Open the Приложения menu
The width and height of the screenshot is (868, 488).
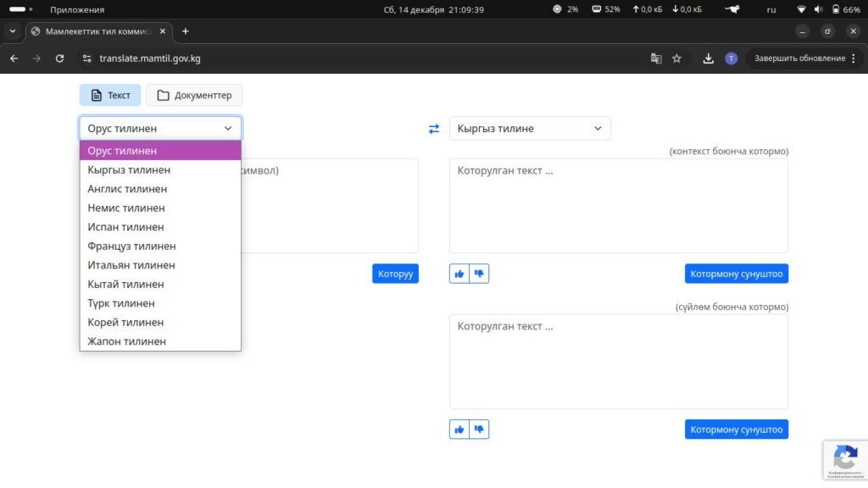click(77, 9)
